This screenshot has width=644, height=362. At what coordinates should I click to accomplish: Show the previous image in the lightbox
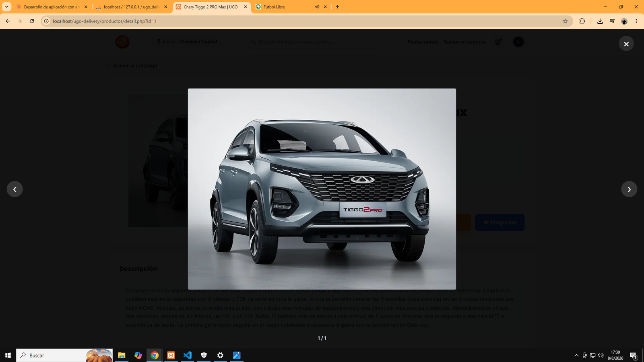(15, 189)
